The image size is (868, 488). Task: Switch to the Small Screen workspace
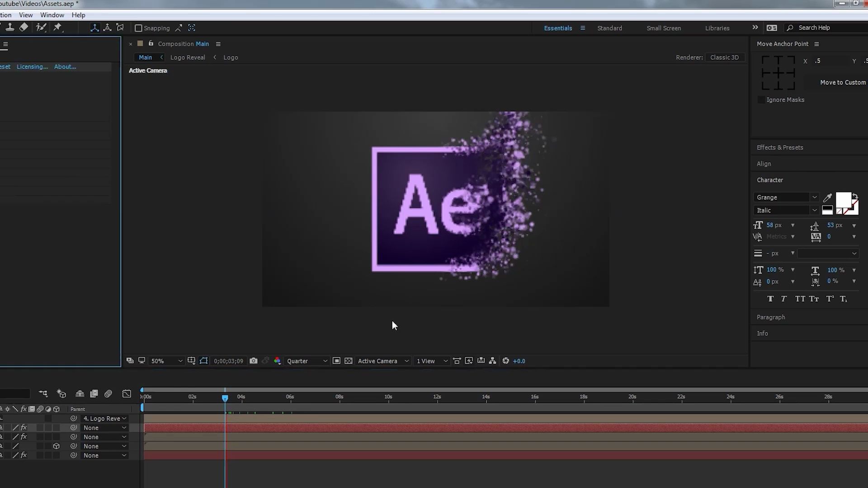[664, 28]
